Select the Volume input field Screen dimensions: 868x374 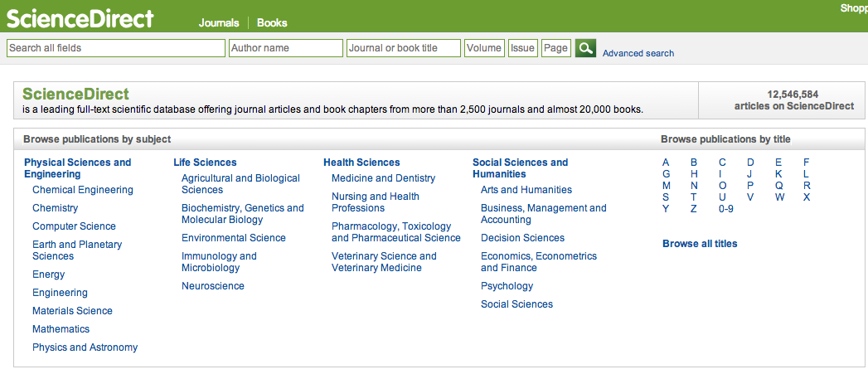point(484,48)
